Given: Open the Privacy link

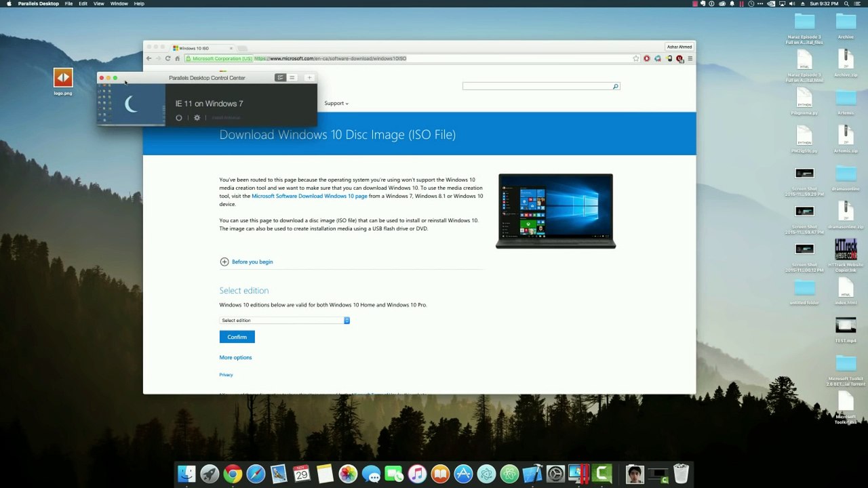Looking at the screenshot, I should (x=226, y=375).
